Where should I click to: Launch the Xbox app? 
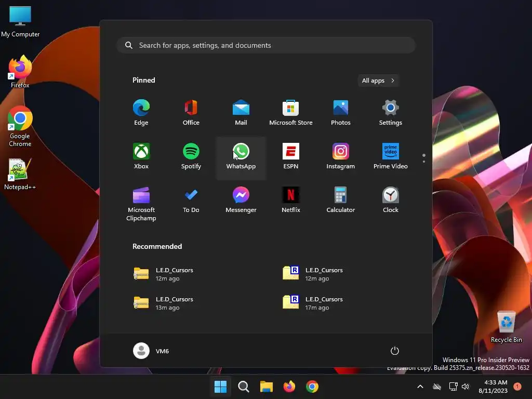point(141,156)
